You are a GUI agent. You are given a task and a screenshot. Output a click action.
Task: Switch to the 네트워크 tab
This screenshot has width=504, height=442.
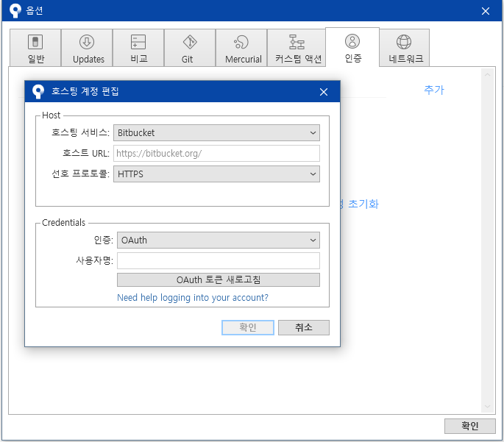404,48
